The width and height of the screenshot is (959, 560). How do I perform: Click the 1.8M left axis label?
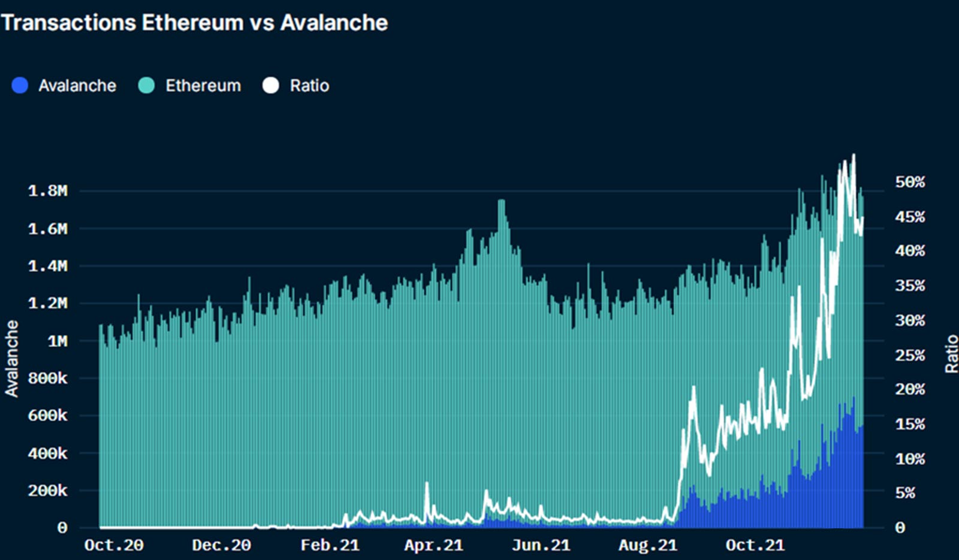pos(48,191)
